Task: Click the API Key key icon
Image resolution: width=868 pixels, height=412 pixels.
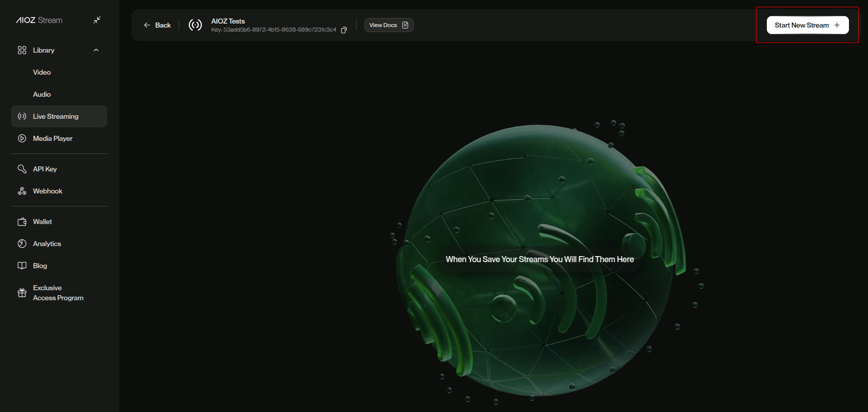Action: pos(22,169)
